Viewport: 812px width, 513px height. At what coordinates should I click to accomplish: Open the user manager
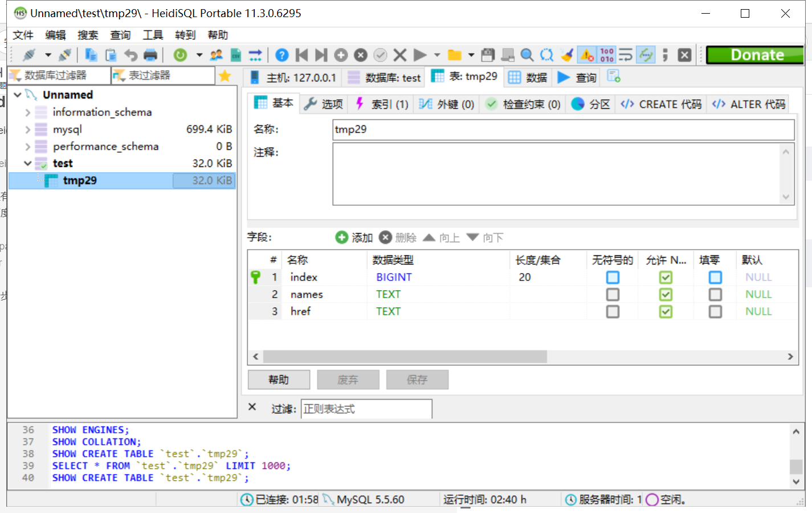coord(215,54)
